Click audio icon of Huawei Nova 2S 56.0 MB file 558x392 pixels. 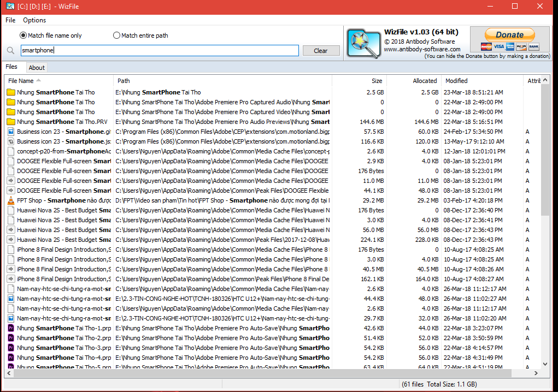(x=11, y=230)
